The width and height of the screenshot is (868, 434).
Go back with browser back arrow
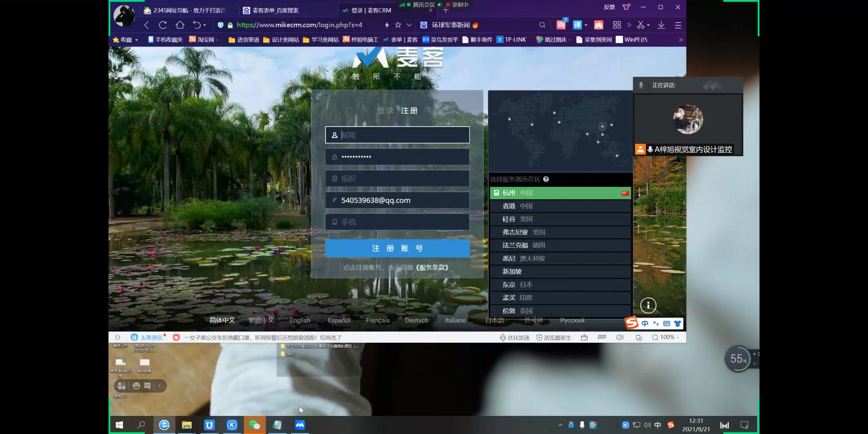click(147, 25)
